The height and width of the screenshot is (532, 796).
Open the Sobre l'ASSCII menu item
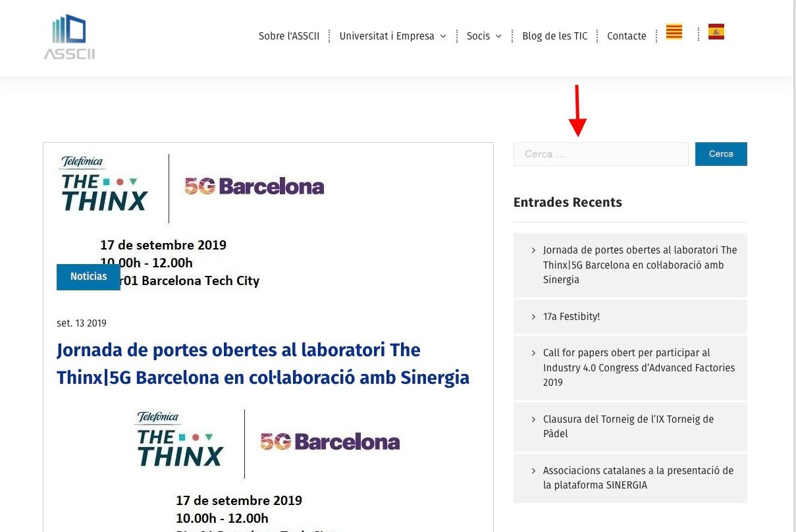click(289, 36)
